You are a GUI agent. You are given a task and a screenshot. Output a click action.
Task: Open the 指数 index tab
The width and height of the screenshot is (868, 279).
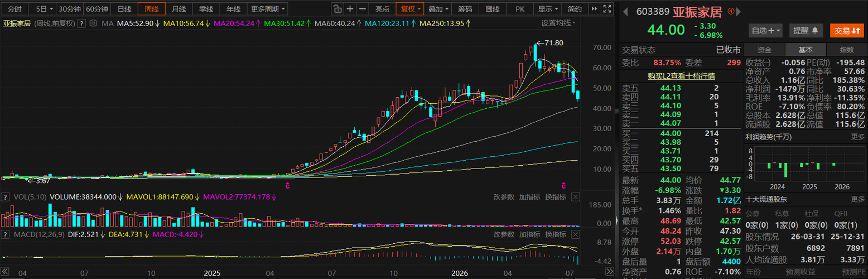pyautogui.click(x=846, y=50)
